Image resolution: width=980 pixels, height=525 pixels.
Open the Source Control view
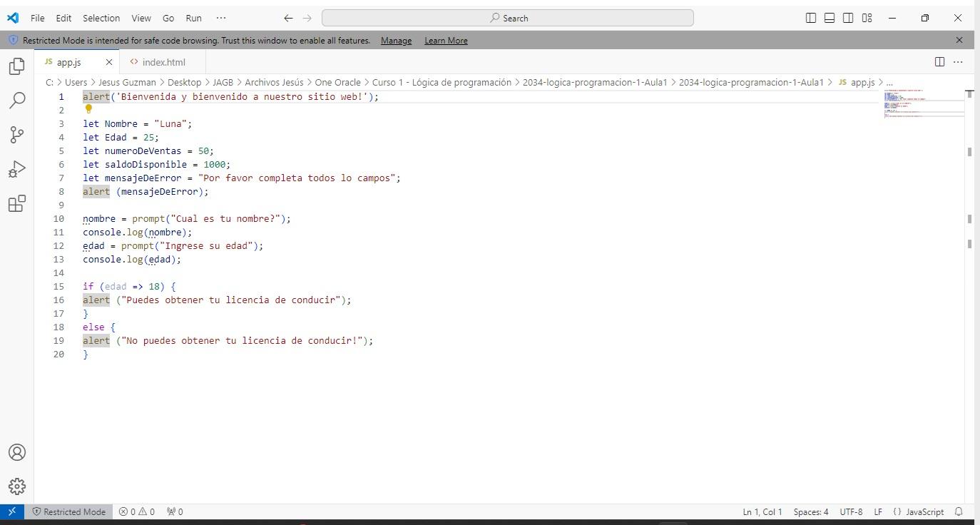(17, 135)
